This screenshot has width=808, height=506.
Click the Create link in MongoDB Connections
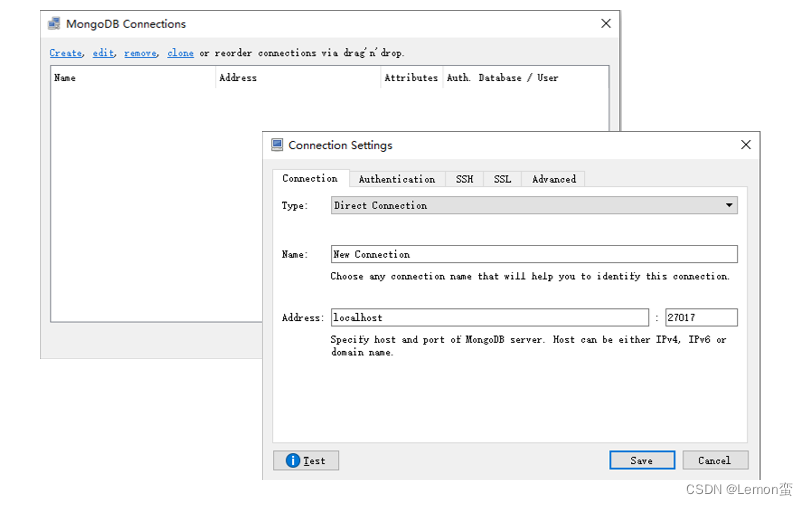point(65,53)
